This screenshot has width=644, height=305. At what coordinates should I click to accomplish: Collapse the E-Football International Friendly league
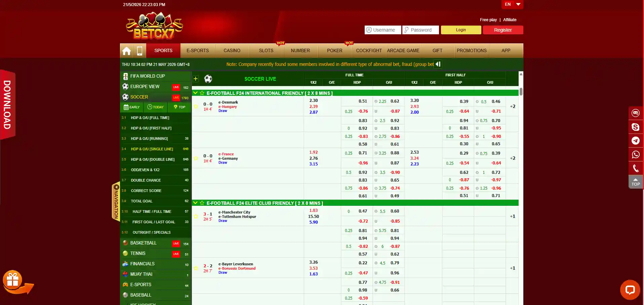pyautogui.click(x=195, y=93)
